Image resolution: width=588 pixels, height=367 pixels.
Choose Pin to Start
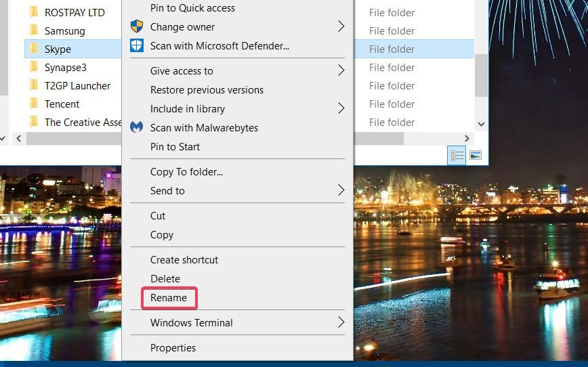click(175, 146)
